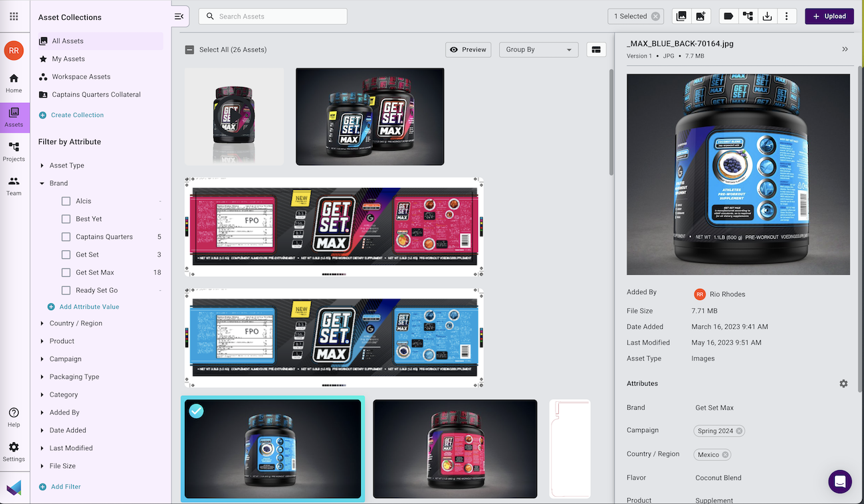Image resolution: width=864 pixels, height=504 pixels.
Task: Click the large preview image in details panel
Action: click(738, 175)
